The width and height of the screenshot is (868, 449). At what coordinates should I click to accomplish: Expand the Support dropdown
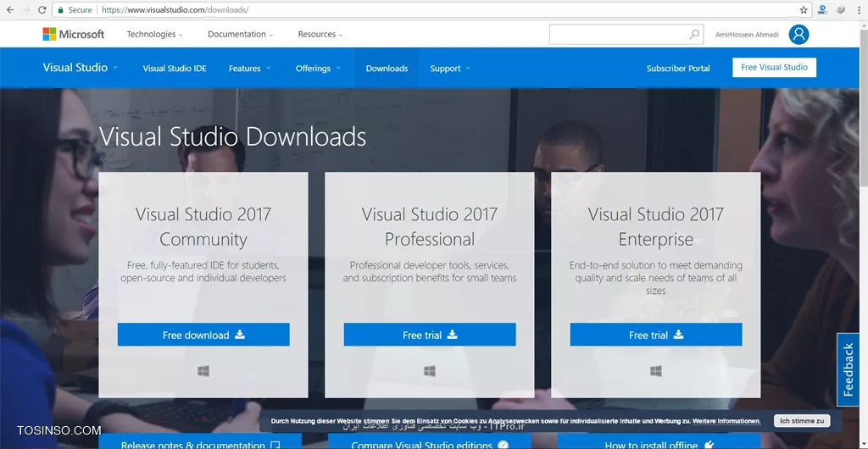(x=450, y=69)
